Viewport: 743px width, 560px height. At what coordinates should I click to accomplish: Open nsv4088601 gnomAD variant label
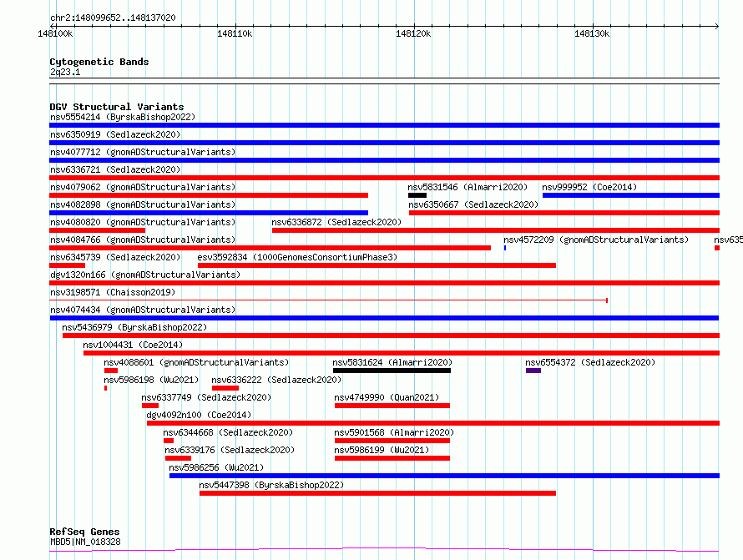pyautogui.click(x=196, y=362)
